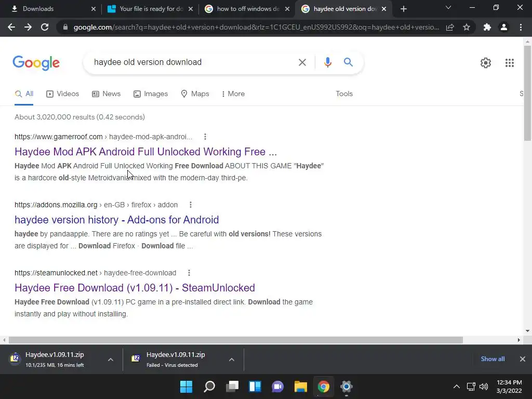
Task: Close the Downloads tab
Action: tap(94, 9)
